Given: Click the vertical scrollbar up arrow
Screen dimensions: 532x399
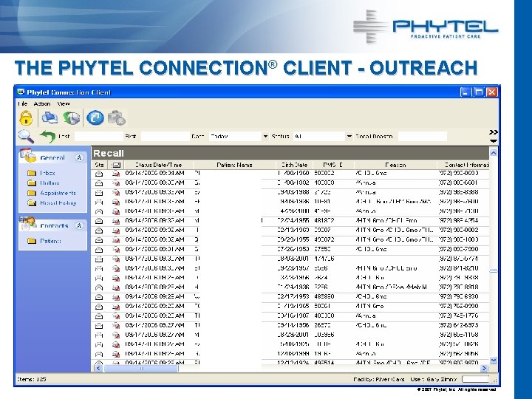Looking at the screenshot, I should pos(494,153).
